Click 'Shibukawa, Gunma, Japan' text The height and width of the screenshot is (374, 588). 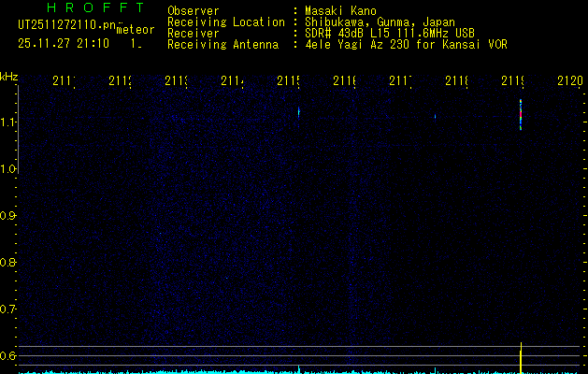pos(380,22)
